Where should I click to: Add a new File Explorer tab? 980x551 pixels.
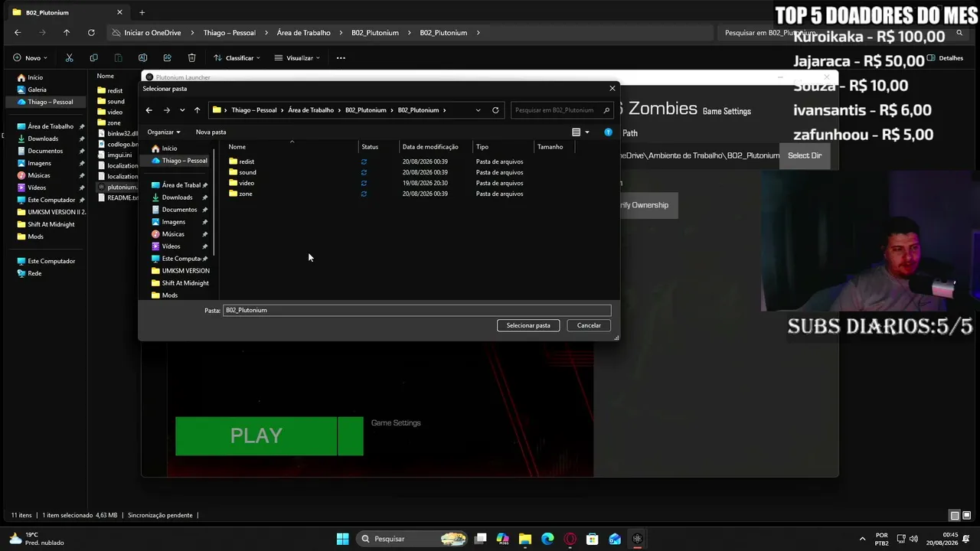coord(142,12)
